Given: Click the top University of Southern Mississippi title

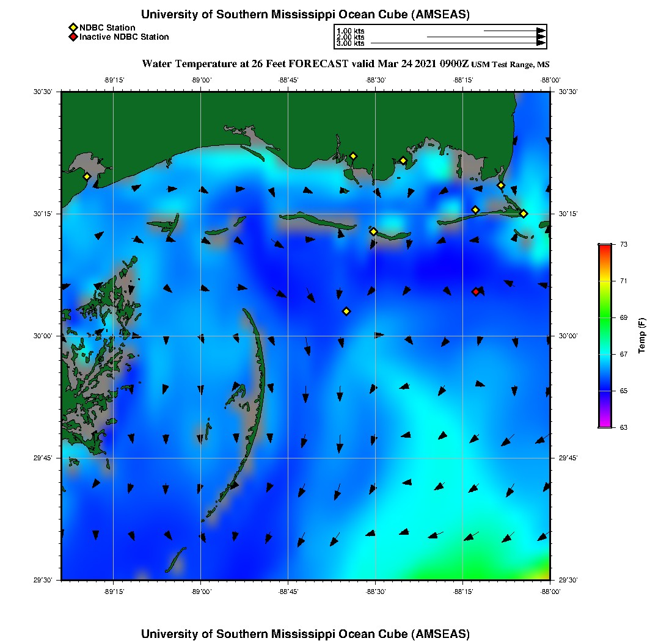Looking at the screenshot, I should coord(305,15).
